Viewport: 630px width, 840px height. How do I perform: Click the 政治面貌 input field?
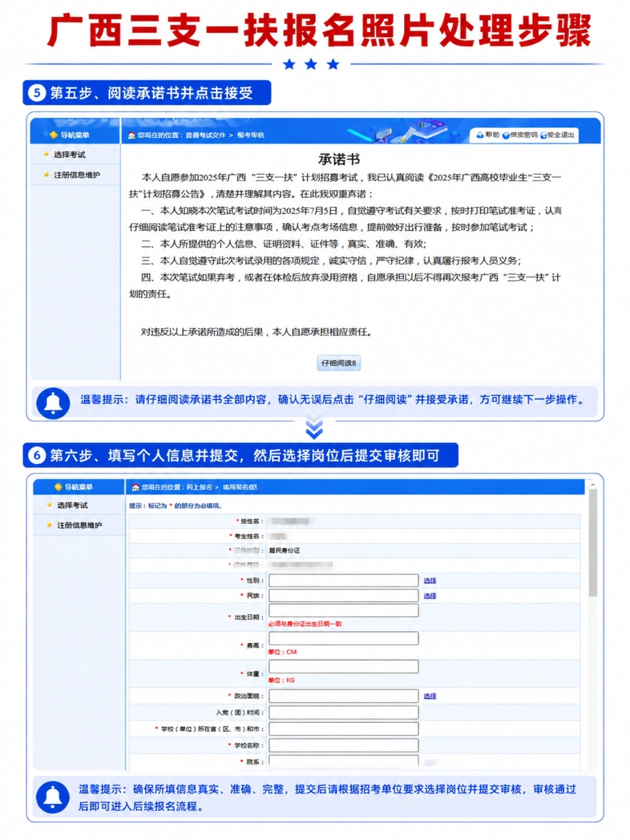point(343,696)
